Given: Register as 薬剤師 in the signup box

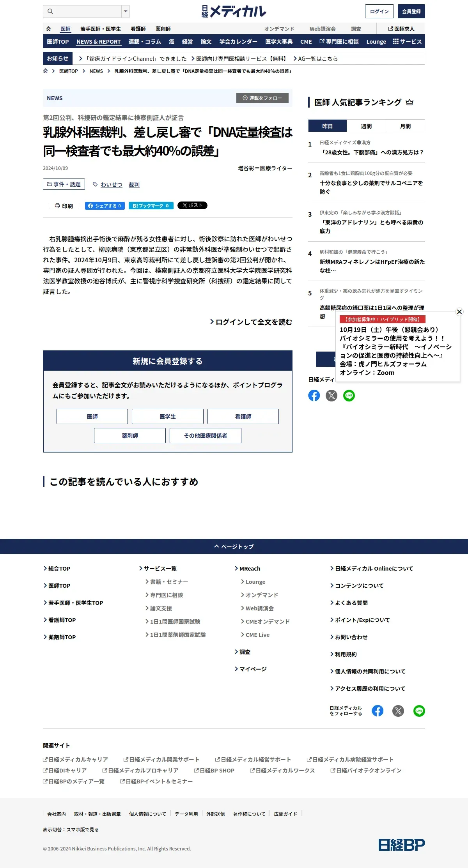Looking at the screenshot, I should click(x=130, y=435).
